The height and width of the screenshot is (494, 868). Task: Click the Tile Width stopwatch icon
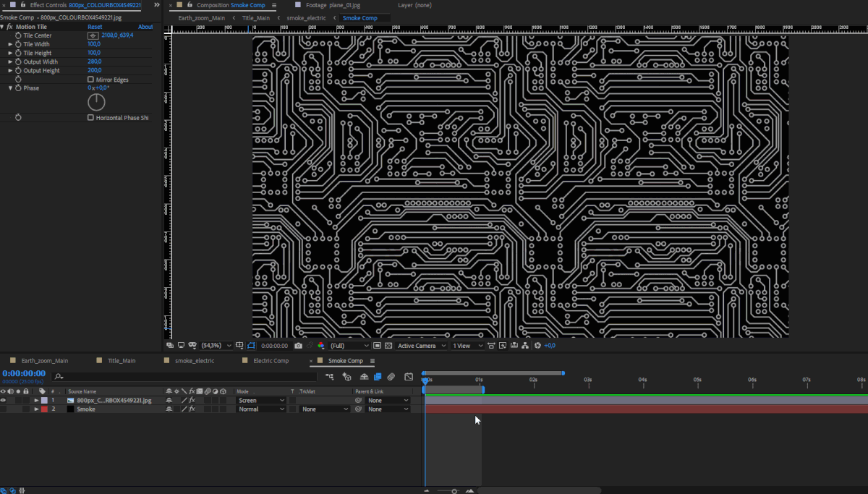click(18, 44)
